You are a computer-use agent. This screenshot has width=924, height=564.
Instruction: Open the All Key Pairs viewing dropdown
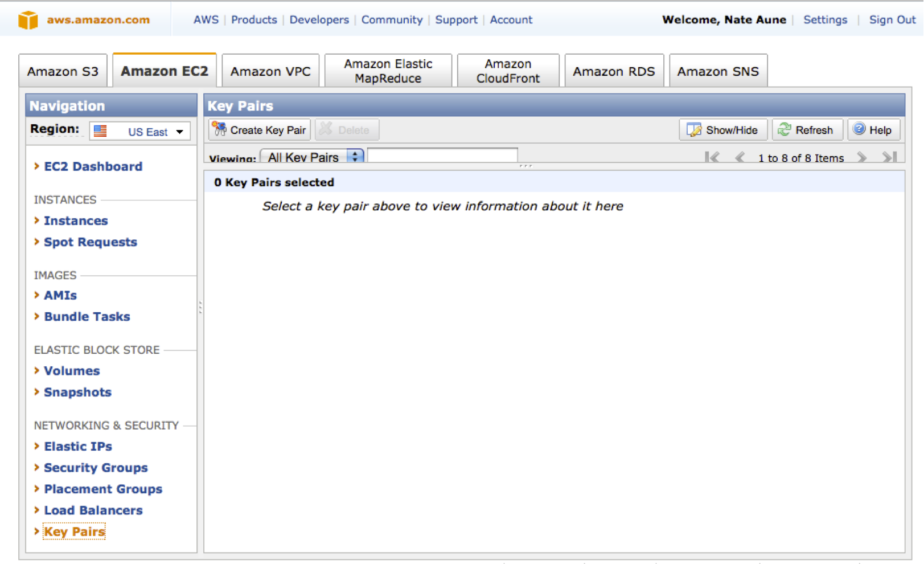[311, 157]
